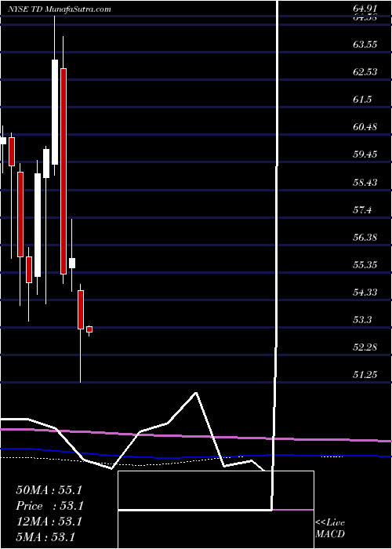The image size is (392, 549).
Task: Click the tallest red candlestick body
Action: pyautogui.click(x=64, y=171)
